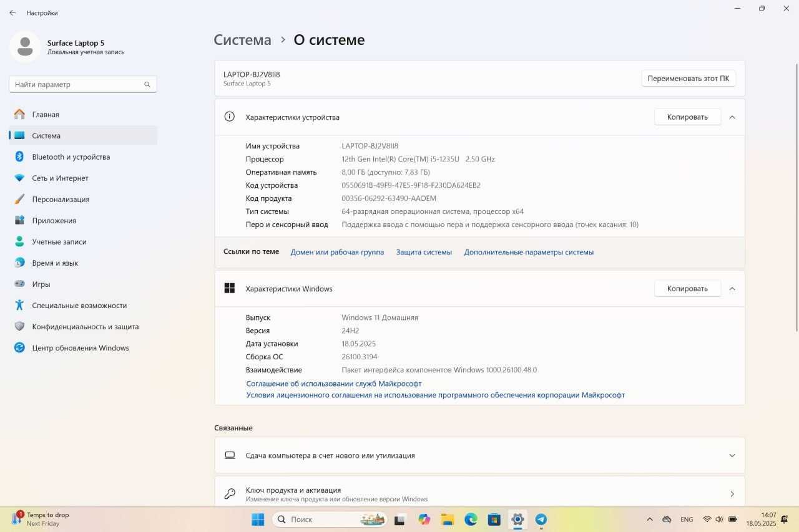
Task: Open the Temps to drop weather widget
Action: 41,519
